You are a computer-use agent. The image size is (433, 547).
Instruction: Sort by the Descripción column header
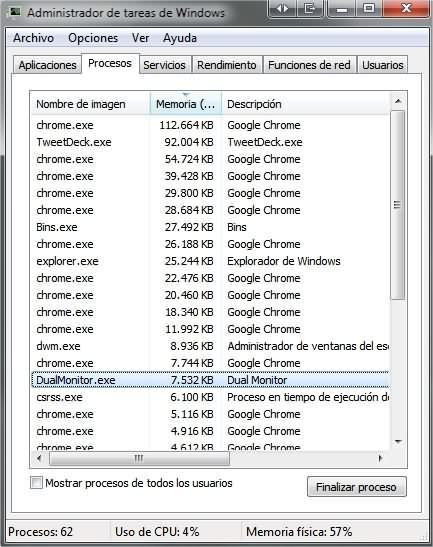coord(305,104)
